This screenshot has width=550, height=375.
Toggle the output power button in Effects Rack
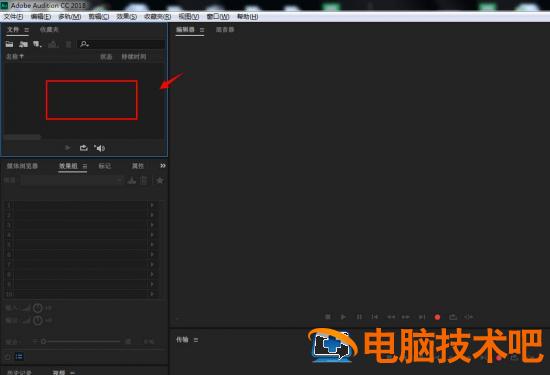38,320
